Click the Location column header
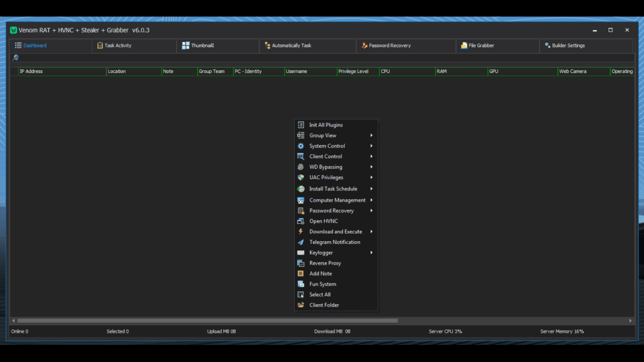644x362 pixels. (x=133, y=72)
